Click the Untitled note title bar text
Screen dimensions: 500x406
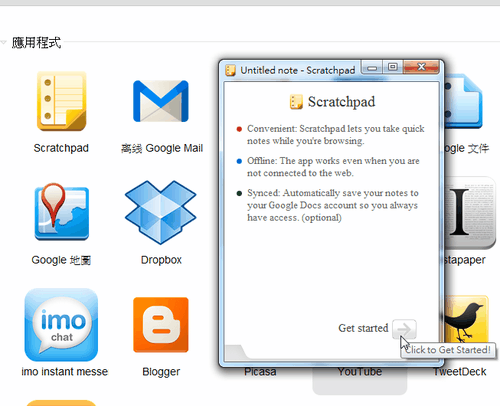point(298,70)
